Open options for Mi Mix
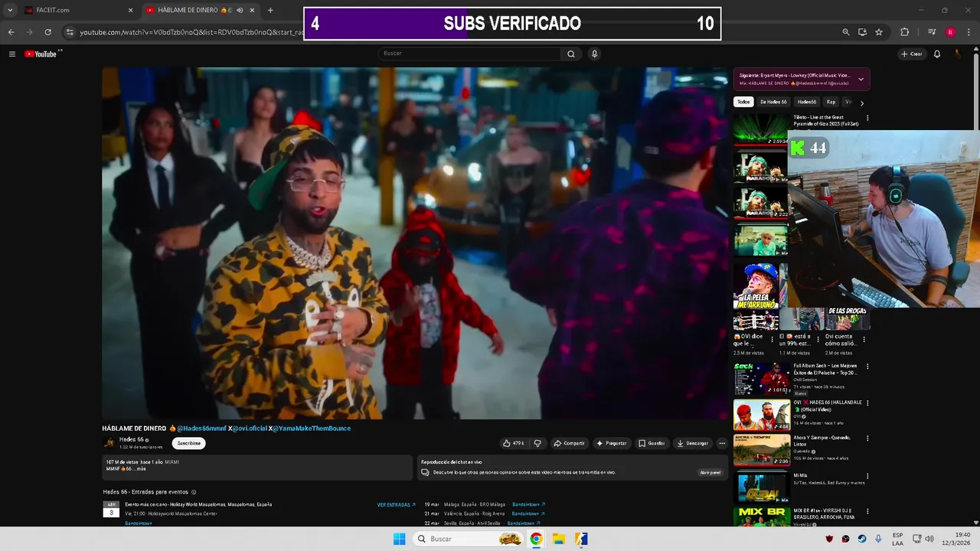Viewport: 980px width, 551px height. [867, 475]
